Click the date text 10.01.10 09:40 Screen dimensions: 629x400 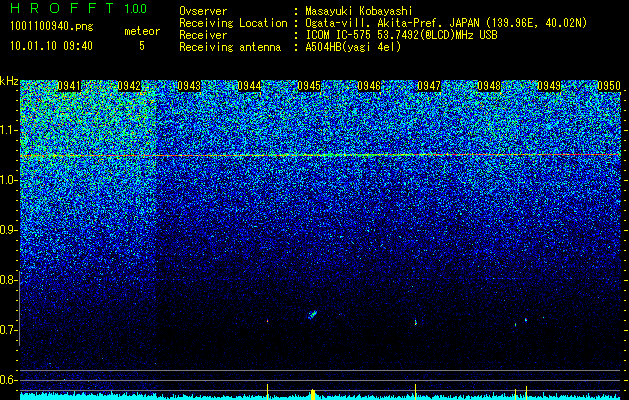click(x=51, y=46)
